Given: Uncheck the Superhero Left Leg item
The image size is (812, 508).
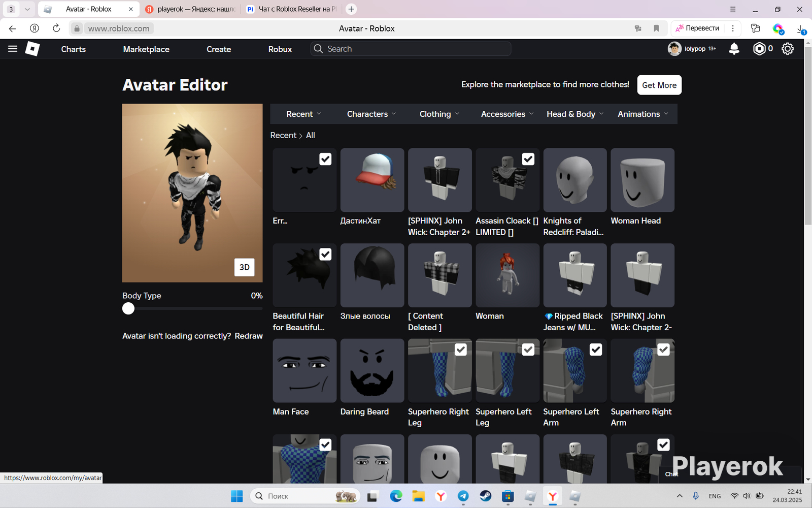Looking at the screenshot, I should point(528,350).
